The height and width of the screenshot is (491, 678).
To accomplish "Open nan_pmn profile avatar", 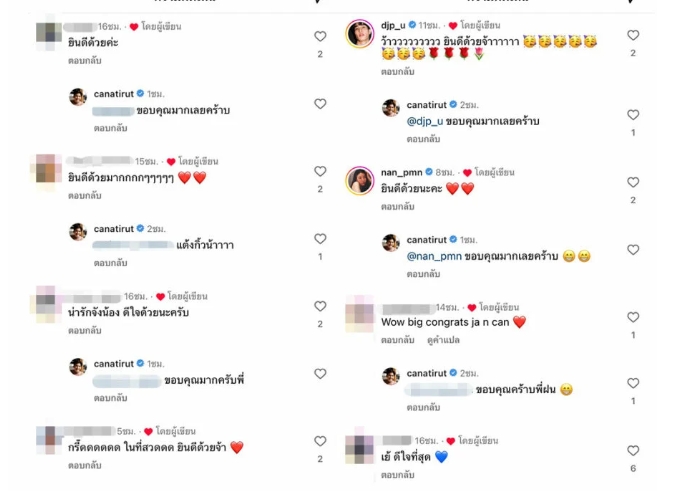I will click(x=360, y=180).
